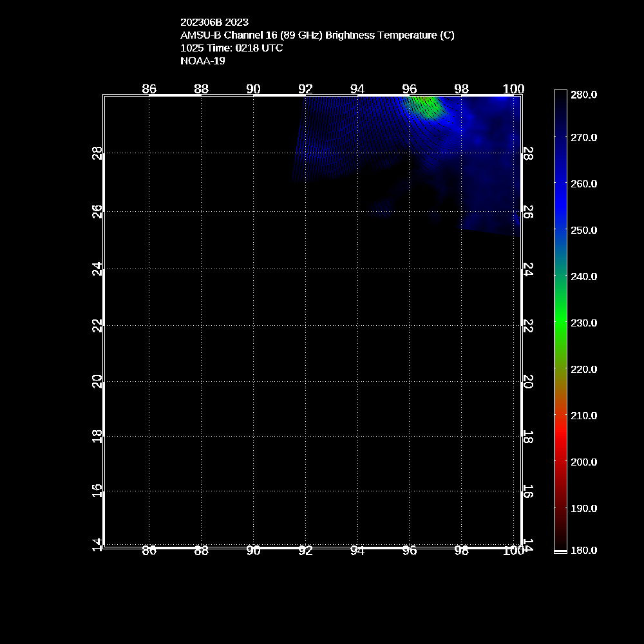Click the 180.0 label at the colorbar bottom
This screenshot has width=644, height=644.
pos(583,550)
